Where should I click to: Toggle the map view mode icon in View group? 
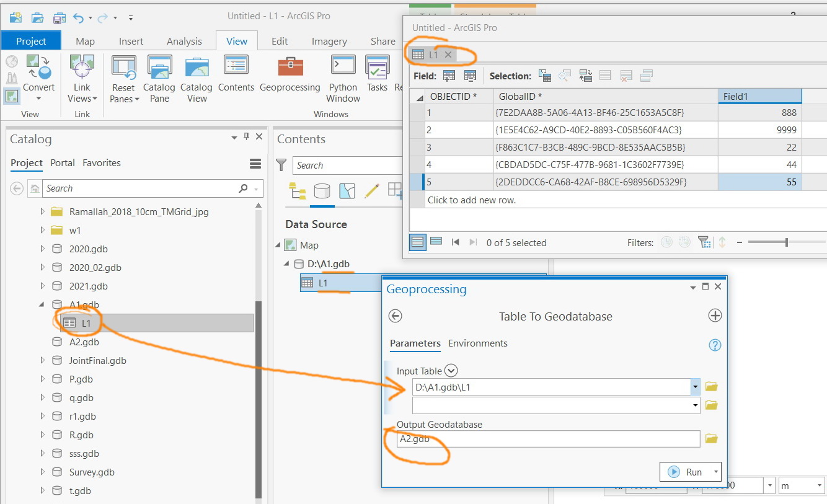12,96
